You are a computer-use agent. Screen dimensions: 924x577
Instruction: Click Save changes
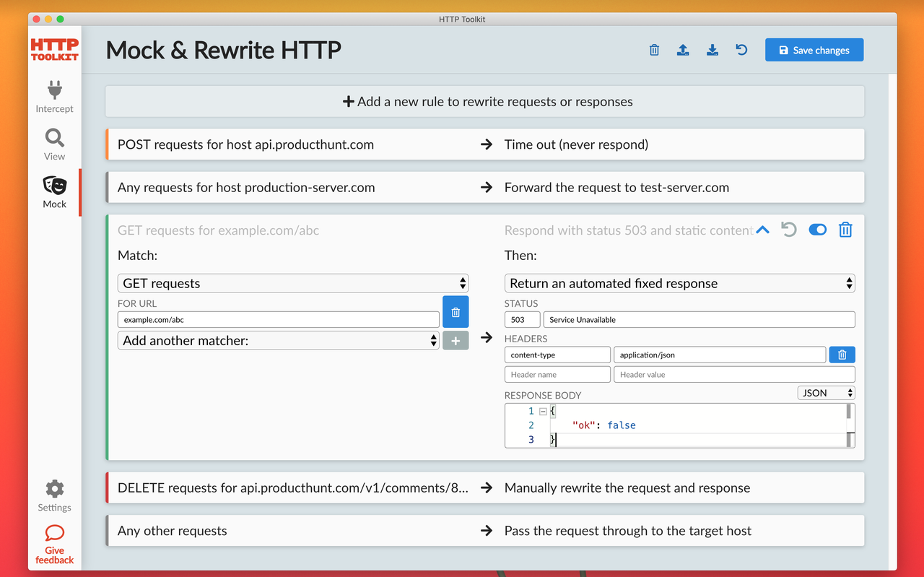814,50
